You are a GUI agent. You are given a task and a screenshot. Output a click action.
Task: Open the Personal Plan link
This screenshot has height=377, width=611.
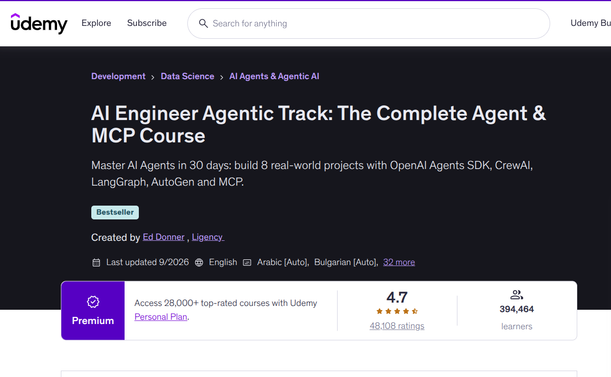pyautogui.click(x=161, y=317)
